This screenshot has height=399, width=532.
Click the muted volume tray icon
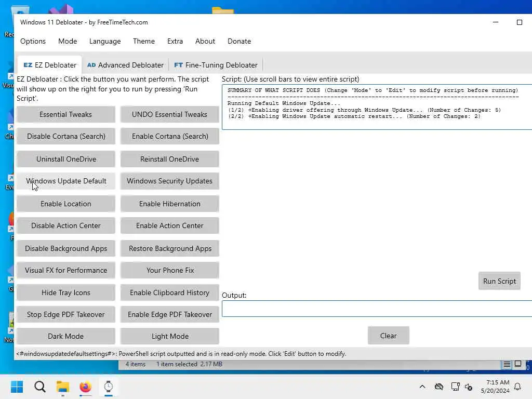pos(469,387)
